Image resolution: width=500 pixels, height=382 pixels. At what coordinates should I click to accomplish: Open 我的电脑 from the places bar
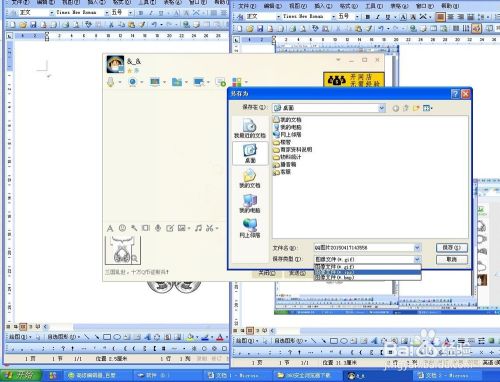click(250, 203)
